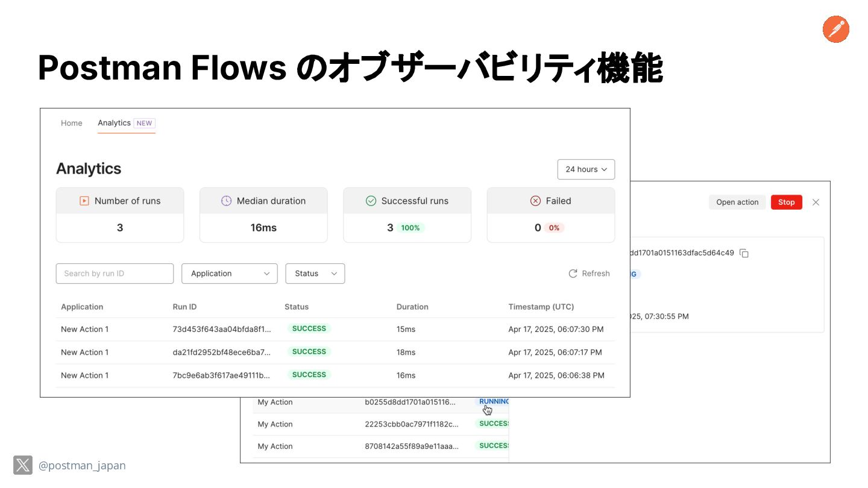Viewport: 868px width, 488px height.
Task: Click the Timestamp (UTC) column header
Action: click(x=541, y=307)
